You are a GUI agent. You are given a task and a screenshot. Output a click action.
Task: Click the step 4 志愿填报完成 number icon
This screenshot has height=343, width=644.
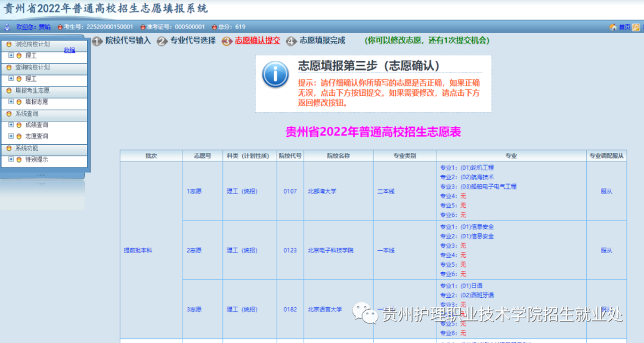[291, 41]
